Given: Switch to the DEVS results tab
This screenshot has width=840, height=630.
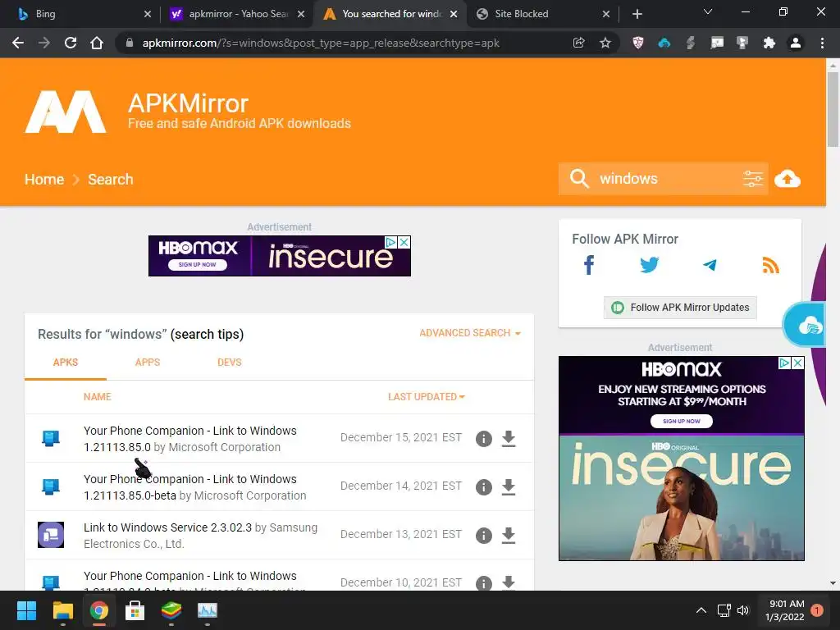Looking at the screenshot, I should pyautogui.click(x=230, y=363).
